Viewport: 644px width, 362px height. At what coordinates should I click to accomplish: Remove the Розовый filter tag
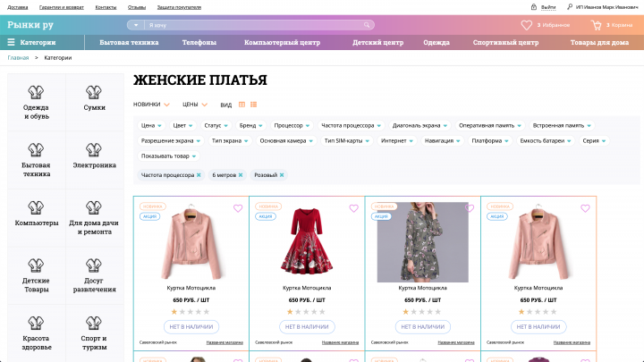(x=282, y=175)
